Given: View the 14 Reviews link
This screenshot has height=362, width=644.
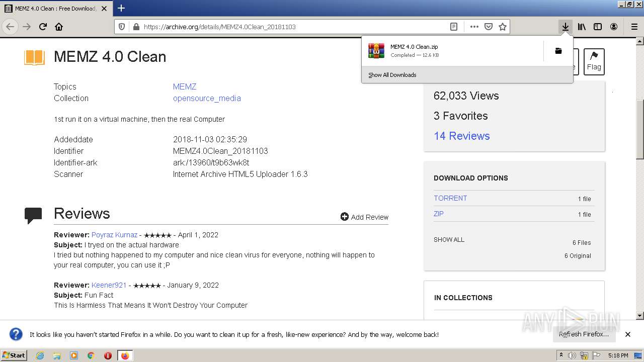Looking at the screenshot, I should pos(461,136).
